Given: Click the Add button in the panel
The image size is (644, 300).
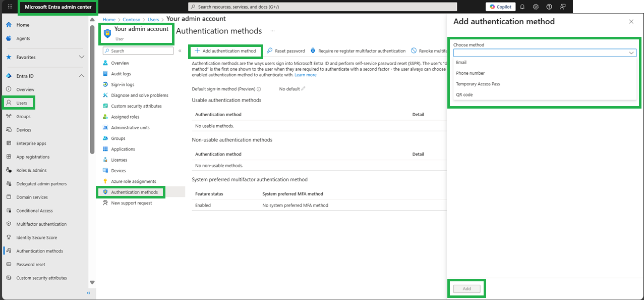Looking at the screenshot, I should (466, 288).
